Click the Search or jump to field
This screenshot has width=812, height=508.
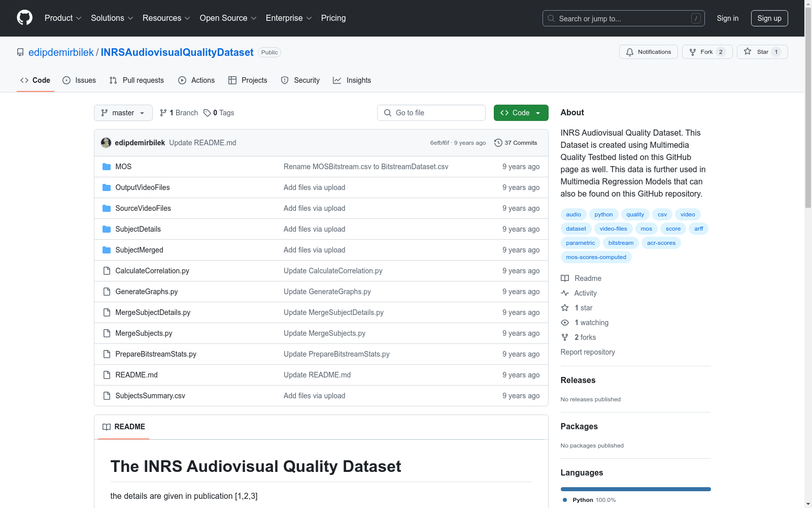(x=624, y=18)
